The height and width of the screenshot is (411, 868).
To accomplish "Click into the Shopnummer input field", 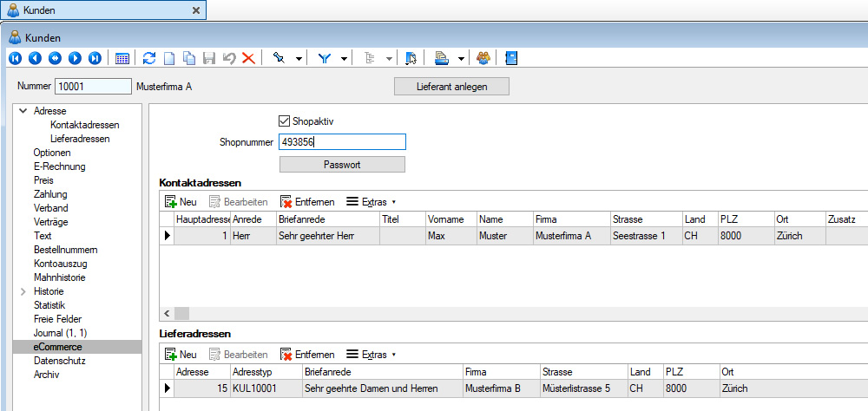I will (341, 142).
